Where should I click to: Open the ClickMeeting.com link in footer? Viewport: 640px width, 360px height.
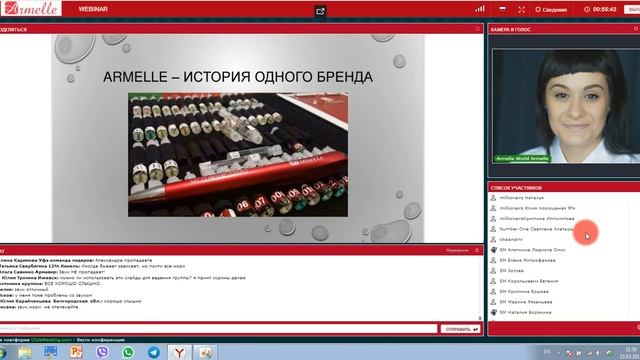[x=51, y=340]
